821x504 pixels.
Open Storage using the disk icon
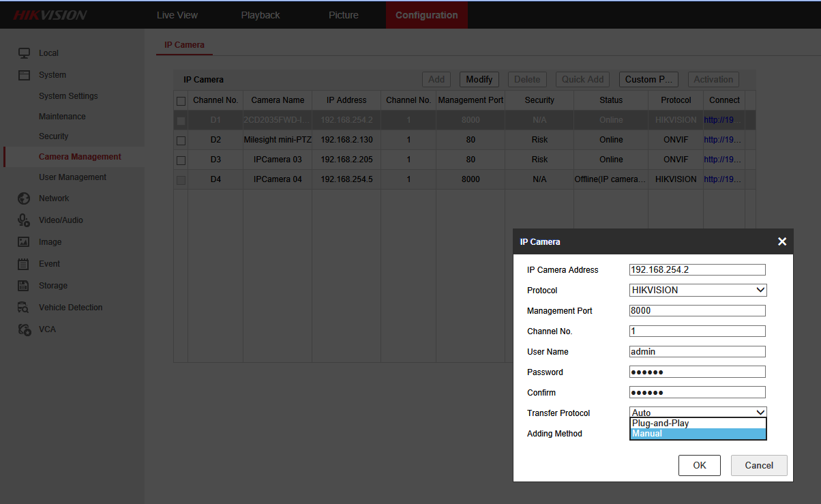pos(24,286)
